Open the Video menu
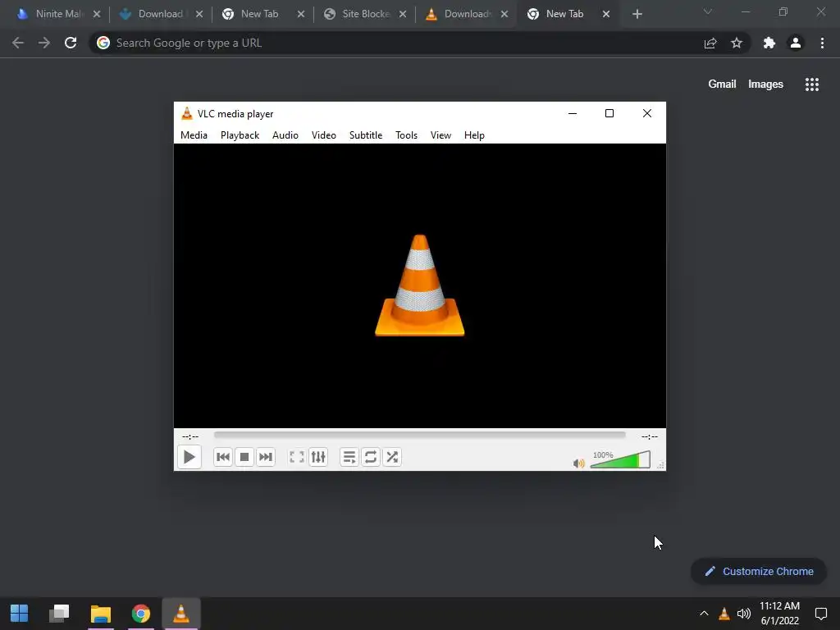 point(323,135)
